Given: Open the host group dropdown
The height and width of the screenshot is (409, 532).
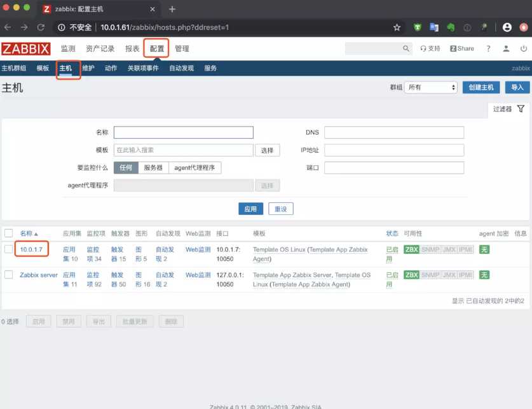Looking at the screenshot, I should point(432,87).
